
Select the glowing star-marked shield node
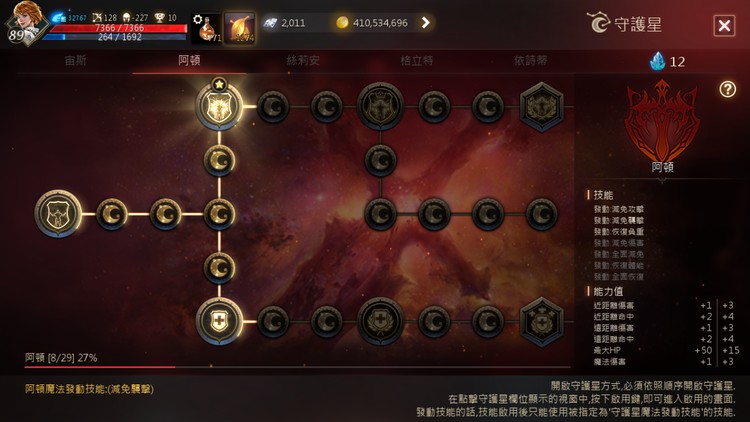[x=219, y=106]
